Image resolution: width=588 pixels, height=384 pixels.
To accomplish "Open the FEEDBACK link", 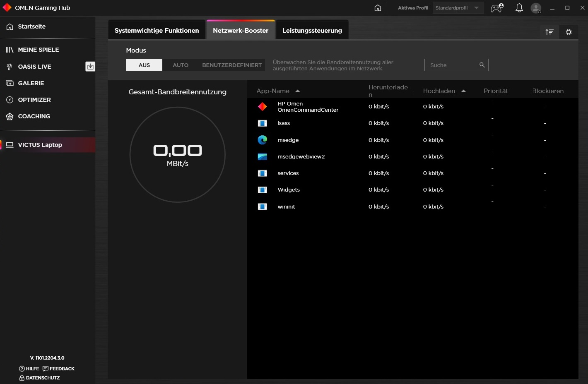I will click(59, 369).
